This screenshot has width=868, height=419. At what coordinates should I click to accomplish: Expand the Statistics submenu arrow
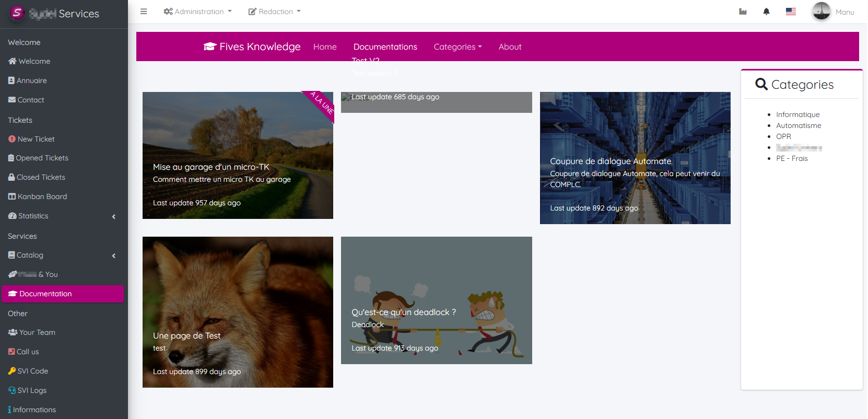(x=114, y=216)
